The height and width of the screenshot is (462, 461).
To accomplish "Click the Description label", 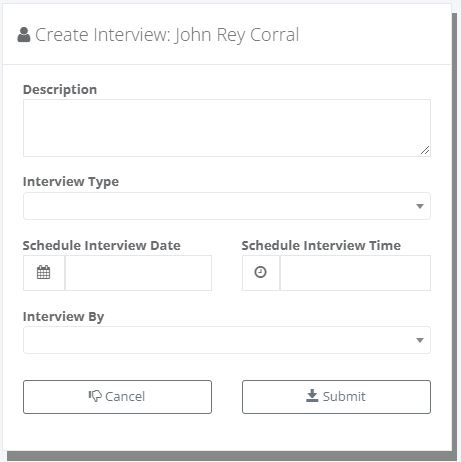I will [x=60, y=90].
